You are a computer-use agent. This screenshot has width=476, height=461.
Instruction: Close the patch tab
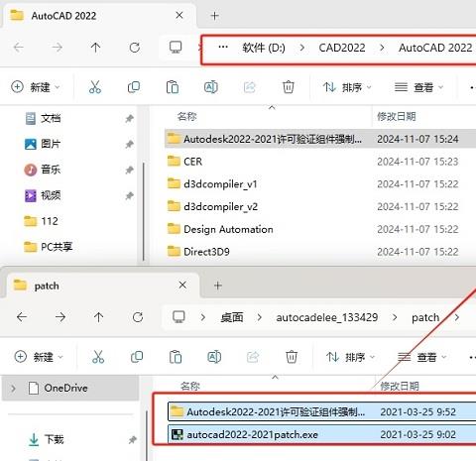point(182,285)
